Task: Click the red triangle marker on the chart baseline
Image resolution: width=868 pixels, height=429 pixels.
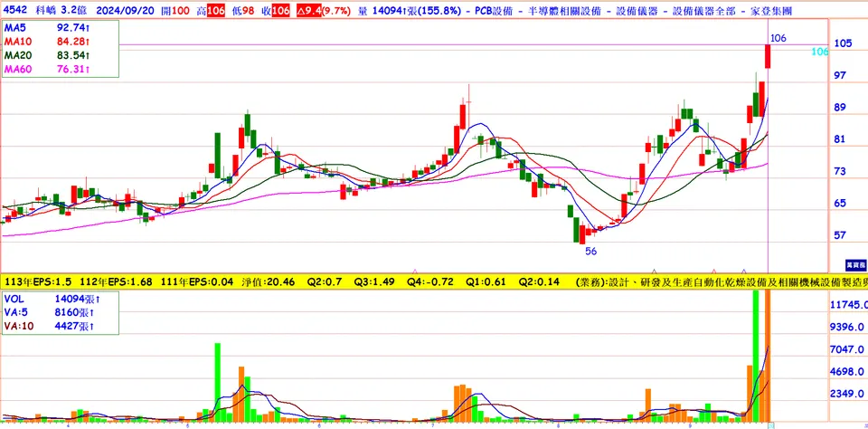Action: [714, 271]
